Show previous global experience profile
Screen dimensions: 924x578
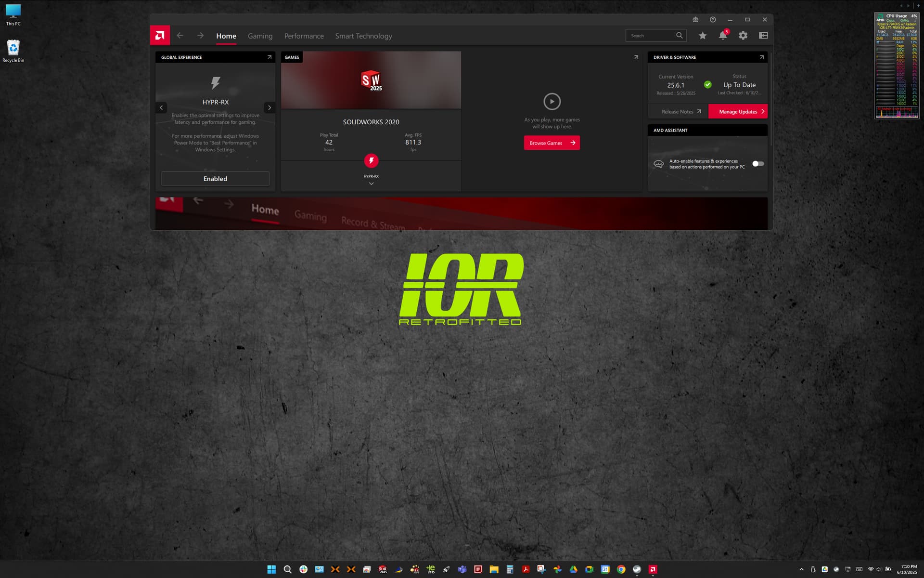(162, 108)
